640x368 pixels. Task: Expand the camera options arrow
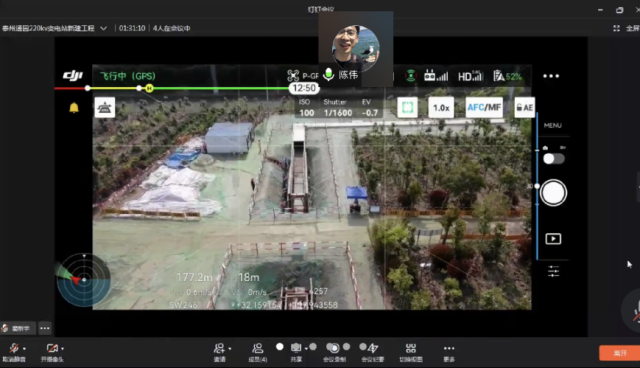(x=62, y=348)
